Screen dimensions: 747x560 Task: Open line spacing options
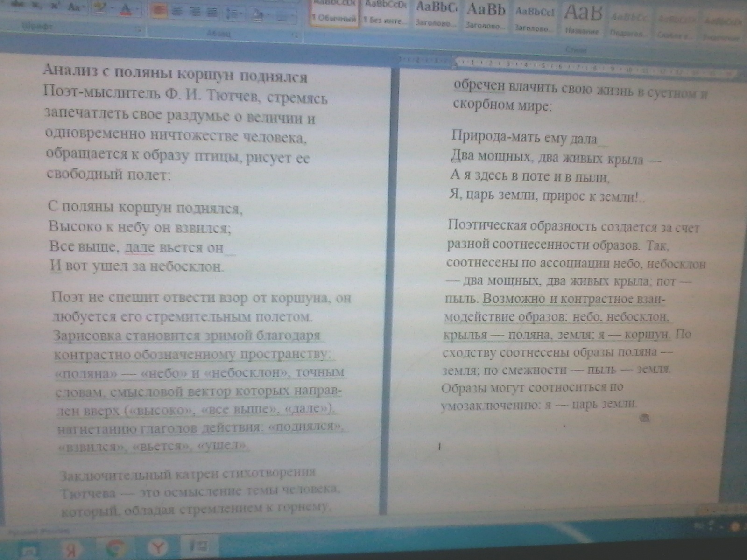[233, 13]
